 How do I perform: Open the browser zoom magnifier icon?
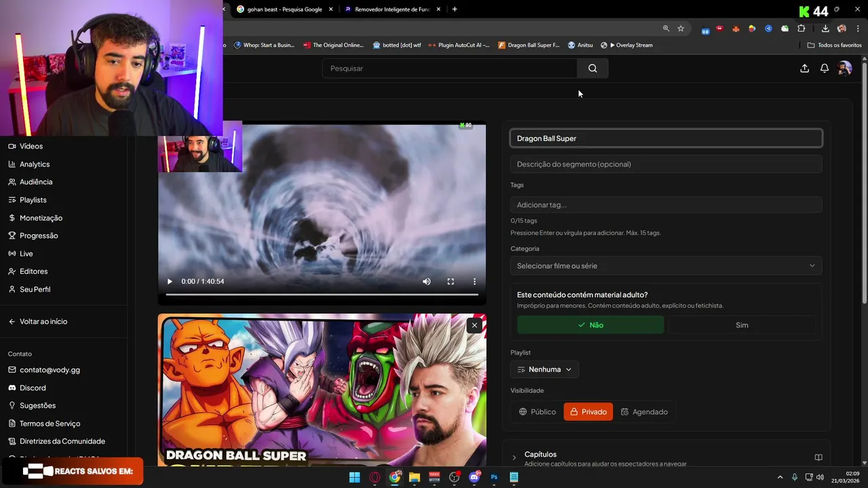click(x=666, y=28)
